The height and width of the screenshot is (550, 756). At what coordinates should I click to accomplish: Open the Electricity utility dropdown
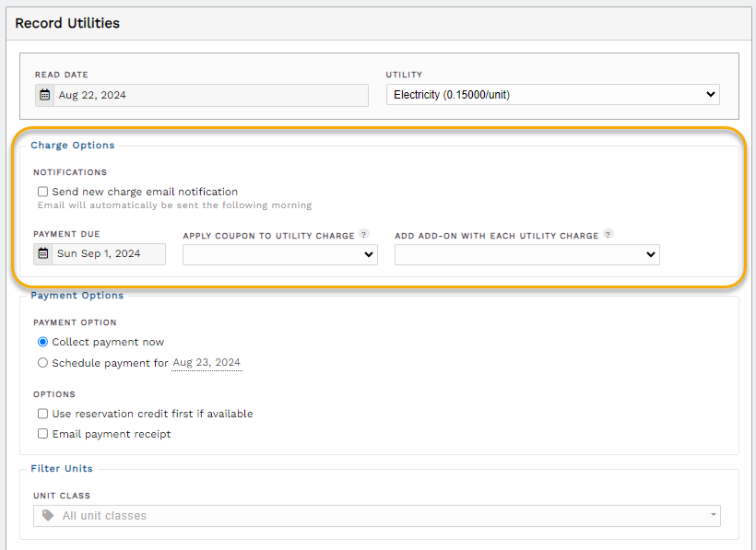pyautogui.click(x=551, y=94)
